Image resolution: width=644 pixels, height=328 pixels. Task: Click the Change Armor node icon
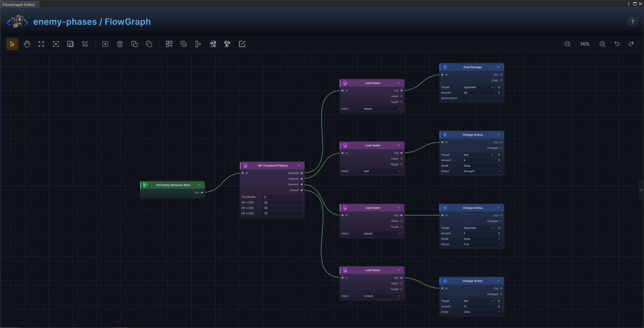445,281
